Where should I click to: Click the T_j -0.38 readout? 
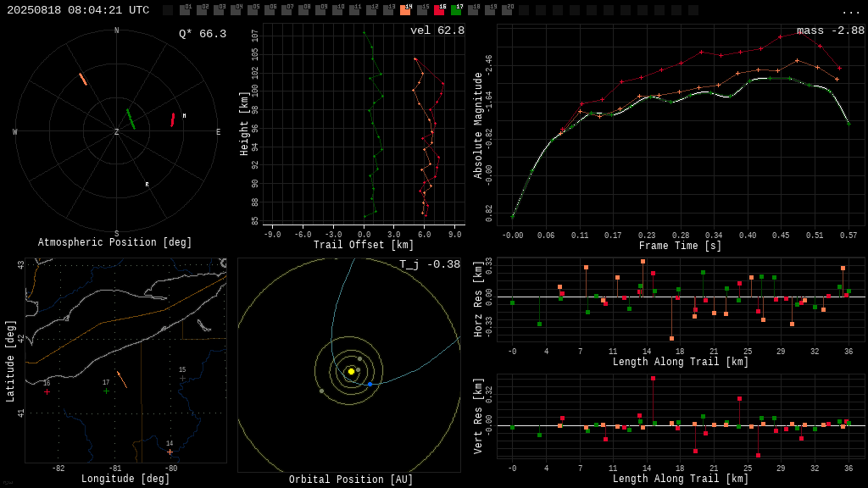[430, 264]
